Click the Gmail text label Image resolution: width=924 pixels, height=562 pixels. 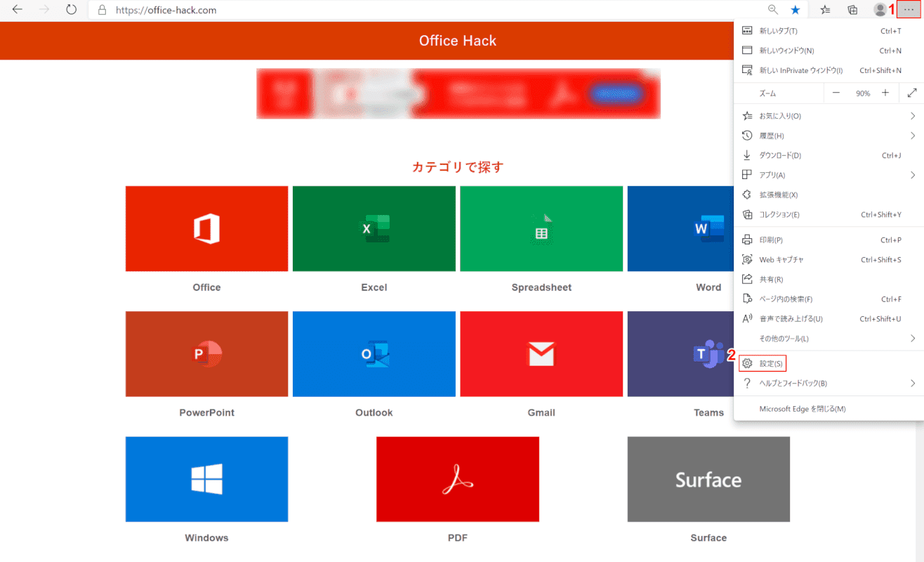[541, 412]
